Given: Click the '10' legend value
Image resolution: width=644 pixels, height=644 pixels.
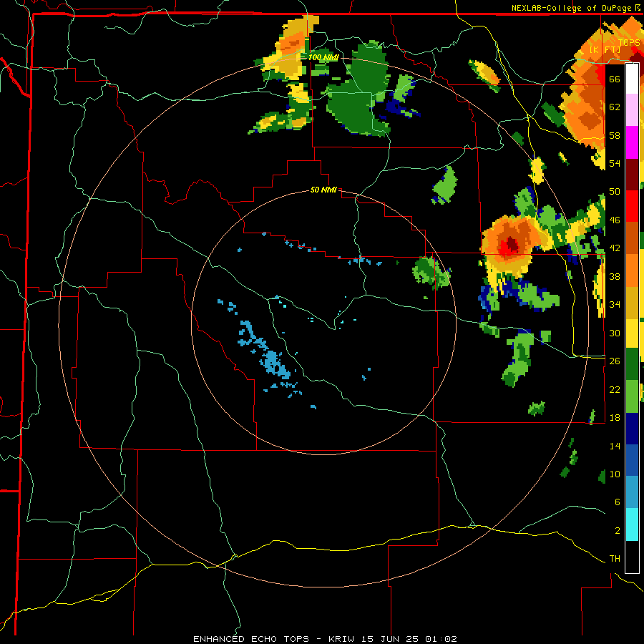Looking at the screenshot, I should point(615,474).
